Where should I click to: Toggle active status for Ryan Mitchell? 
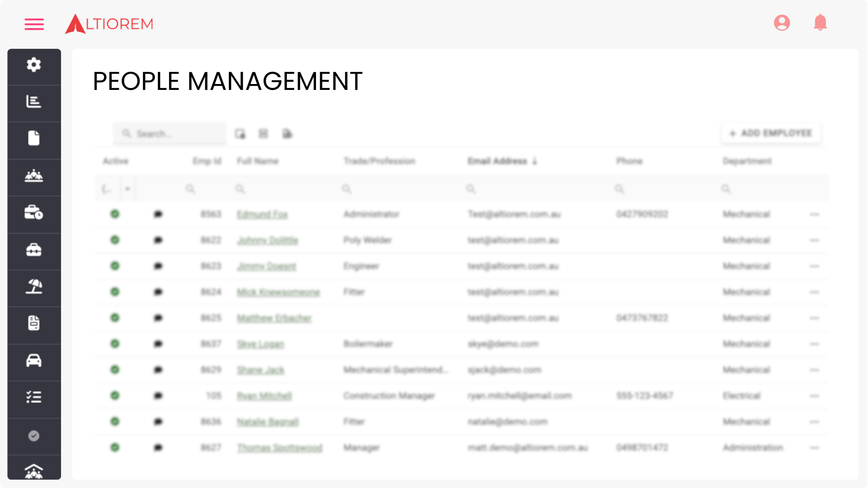115,396
